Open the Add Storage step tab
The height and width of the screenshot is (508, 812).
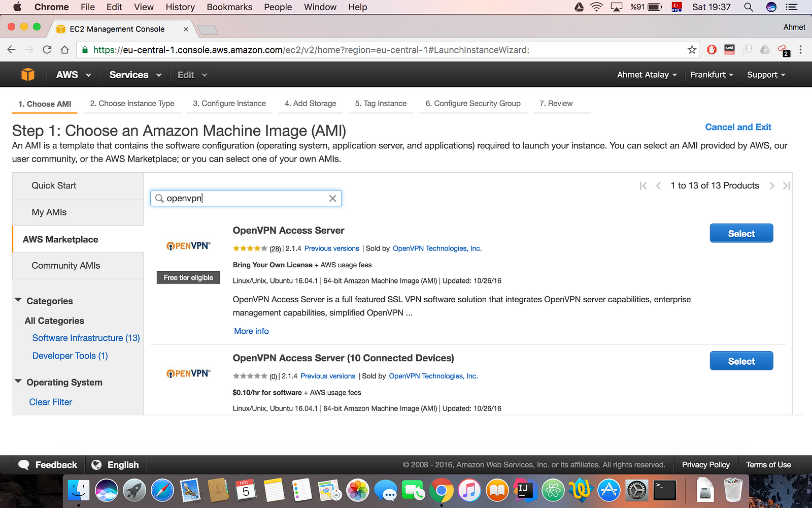tap(311, 104)
